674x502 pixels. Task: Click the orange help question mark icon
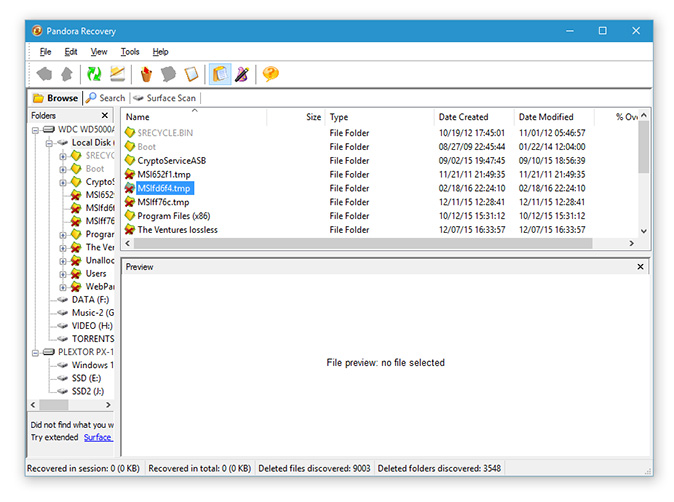click(x=271, y=74)
